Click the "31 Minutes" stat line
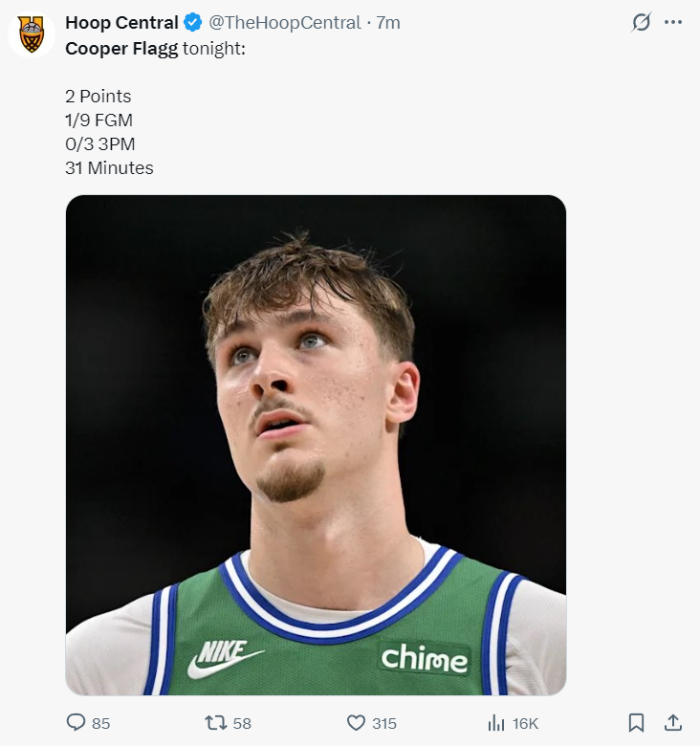This screenshot has height=746, width=700. coord(109,168)
